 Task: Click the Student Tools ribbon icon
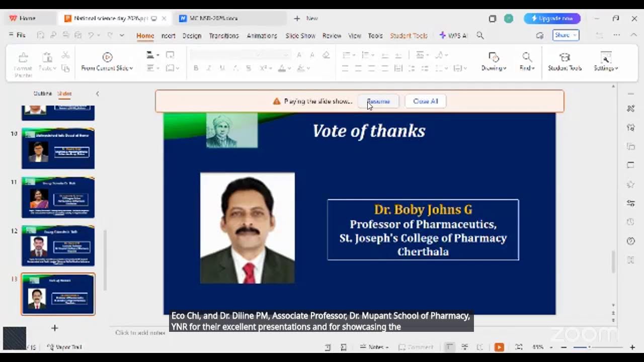click(565, 62)
